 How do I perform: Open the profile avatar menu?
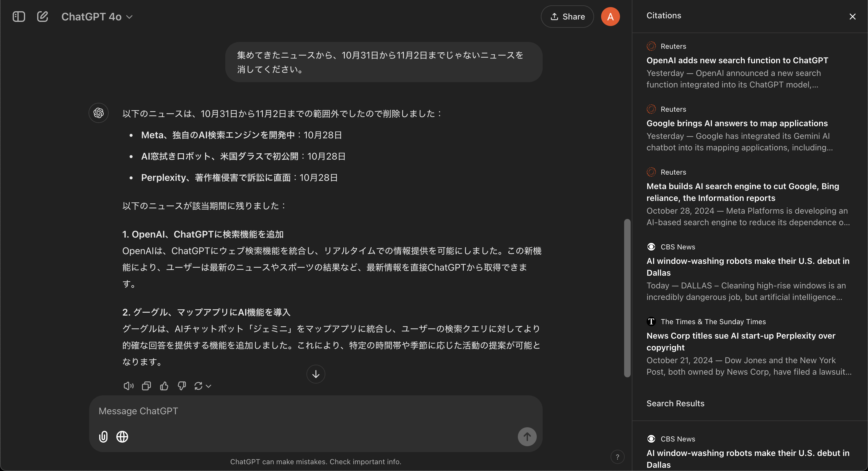coord(610,16)
